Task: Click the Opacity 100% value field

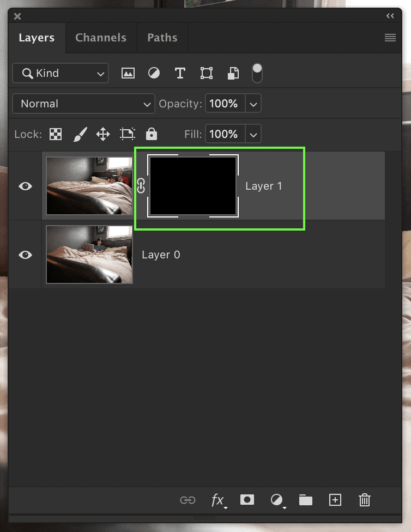Action: 225,104
